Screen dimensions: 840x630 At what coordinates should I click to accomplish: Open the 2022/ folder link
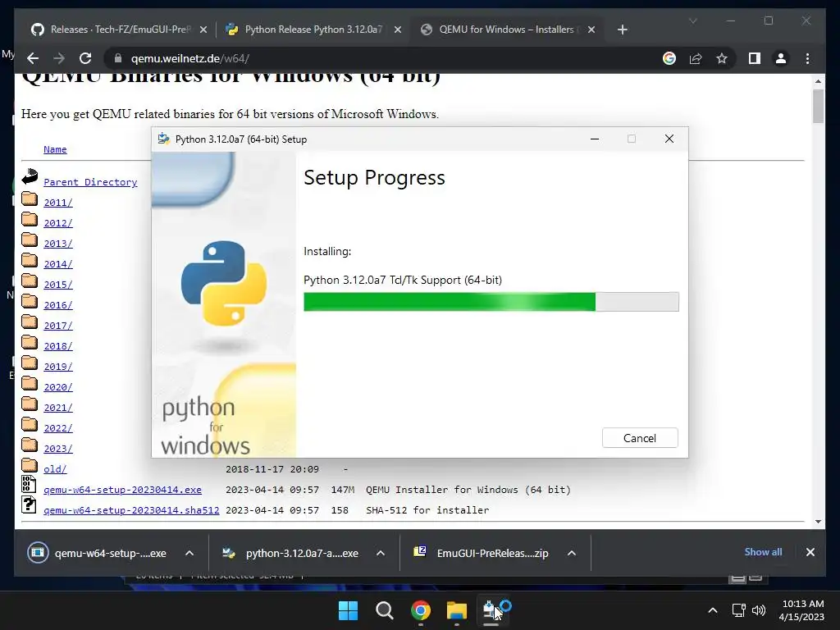tap(58, 428)
